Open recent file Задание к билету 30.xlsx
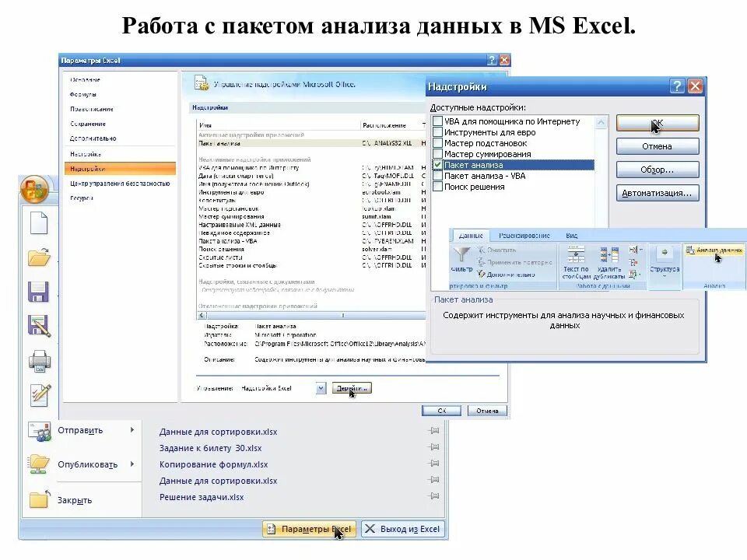This screenshot has height=560, width=747. (x=210, y=448)
